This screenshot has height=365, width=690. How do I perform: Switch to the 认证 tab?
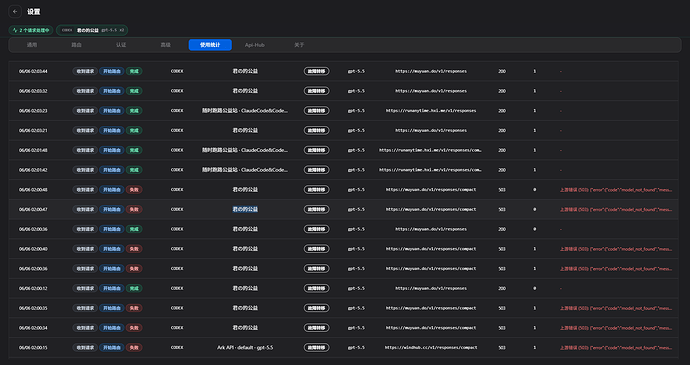tap(121, 45)
